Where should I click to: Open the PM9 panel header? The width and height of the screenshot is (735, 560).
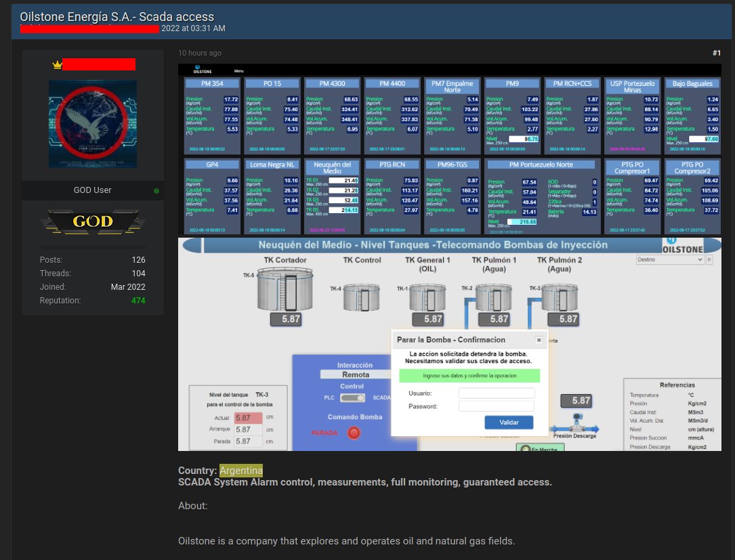512,83
